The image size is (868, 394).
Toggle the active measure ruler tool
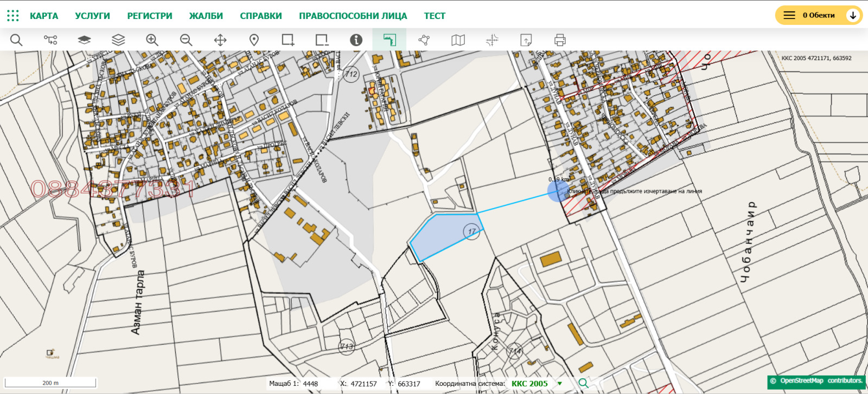pyautogui.click(x=390, y=40)
